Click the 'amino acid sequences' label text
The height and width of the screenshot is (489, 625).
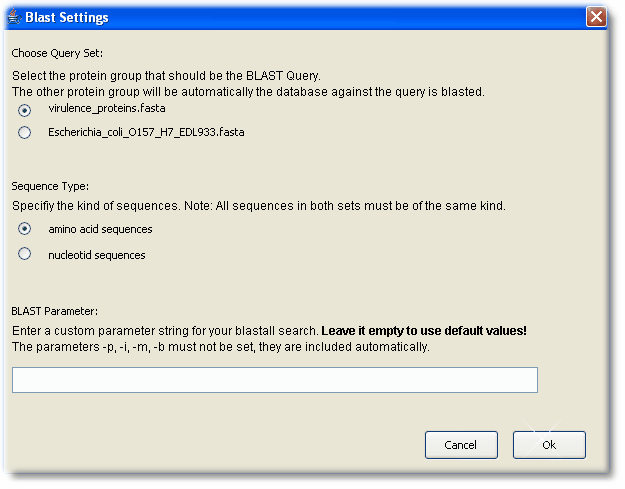click(x=100, y=230)
